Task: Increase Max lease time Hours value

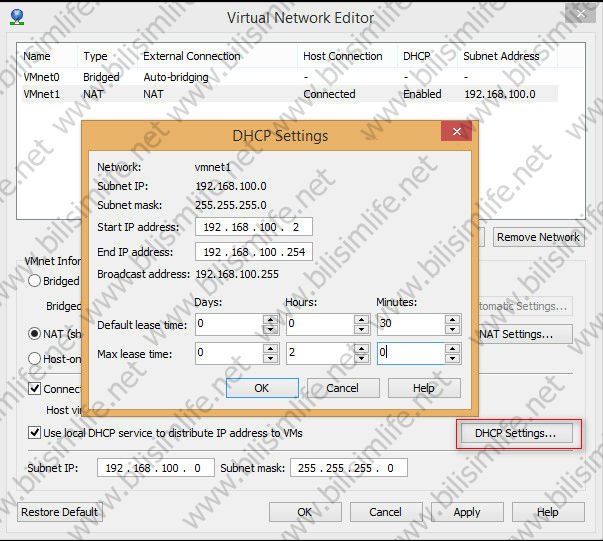Action: click(360, 348)
